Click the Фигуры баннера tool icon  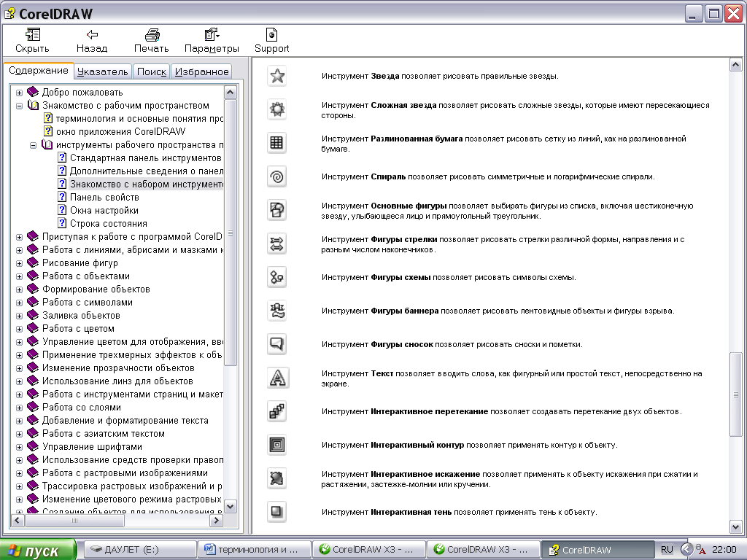(276, 311)
